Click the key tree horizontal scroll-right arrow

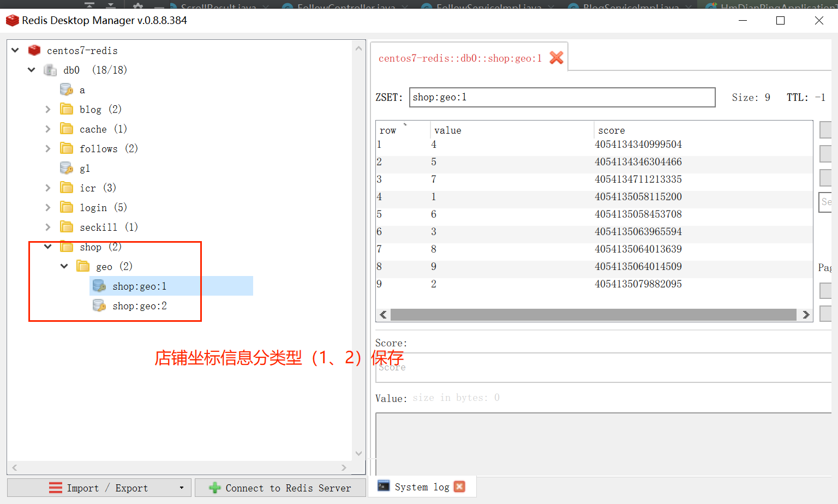pos(344,467)
